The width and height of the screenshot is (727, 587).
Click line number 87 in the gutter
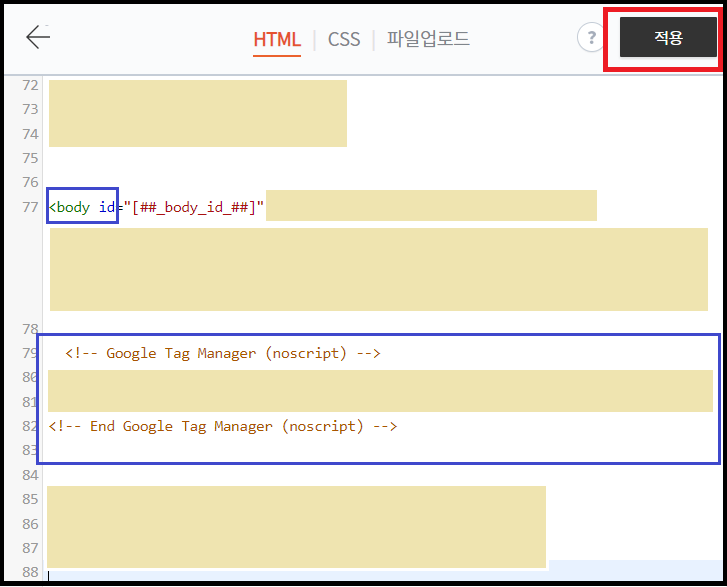30,548
